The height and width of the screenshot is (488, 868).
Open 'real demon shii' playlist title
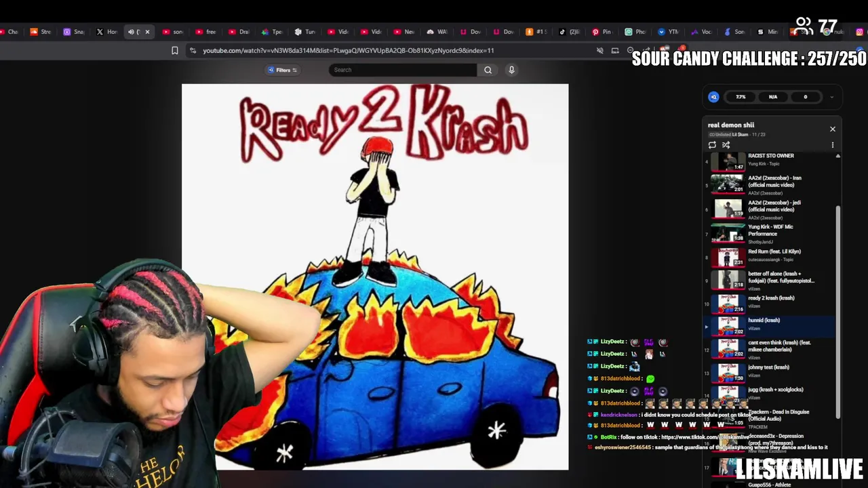click(x=731, y=125)
